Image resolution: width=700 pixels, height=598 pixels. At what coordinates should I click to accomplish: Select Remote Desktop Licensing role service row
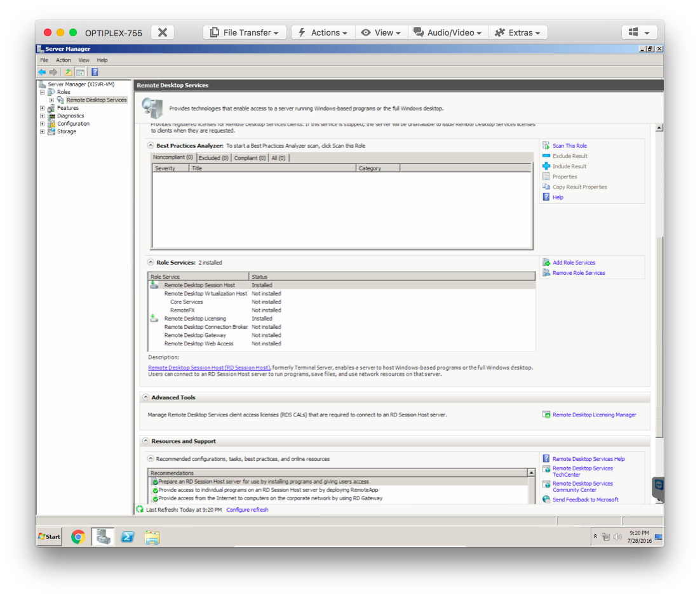coord(342,319)
